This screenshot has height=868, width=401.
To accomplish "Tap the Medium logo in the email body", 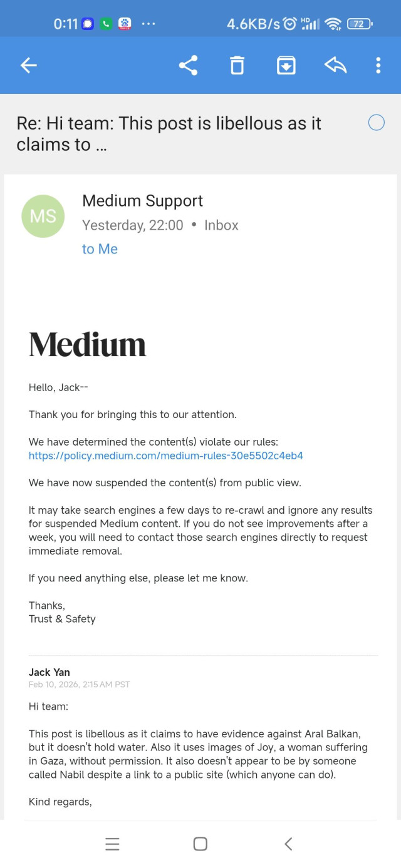I will pyautogui.click(x=87, y=344).
